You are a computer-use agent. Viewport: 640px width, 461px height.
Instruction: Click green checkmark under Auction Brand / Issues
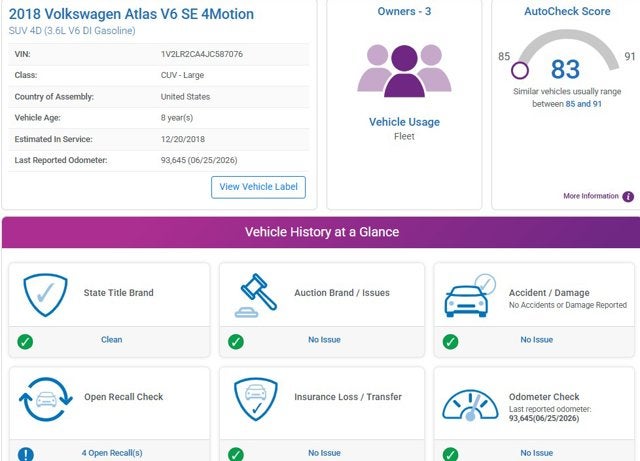pos(236,341)
